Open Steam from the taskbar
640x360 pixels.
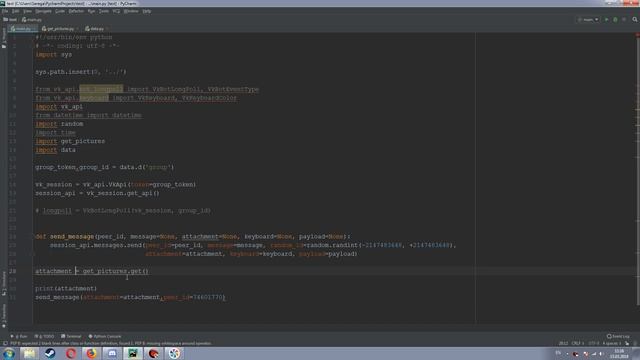pyautogui.click(x=50, y=353)
